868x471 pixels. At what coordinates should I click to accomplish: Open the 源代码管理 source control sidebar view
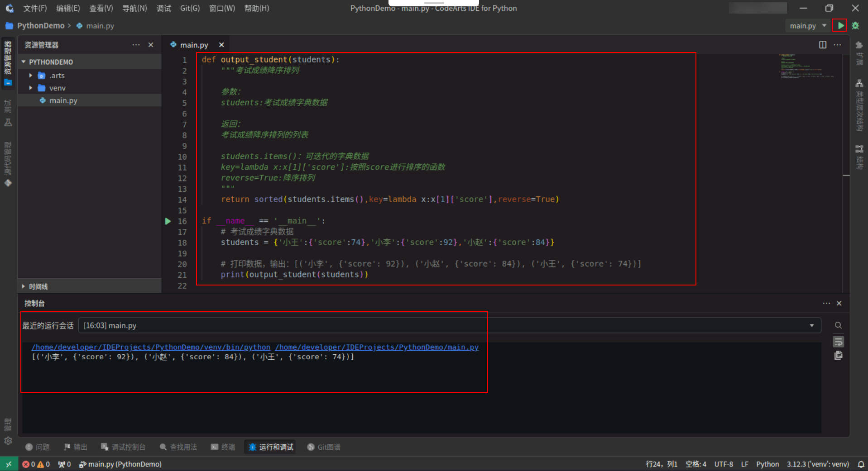point(8,164)
